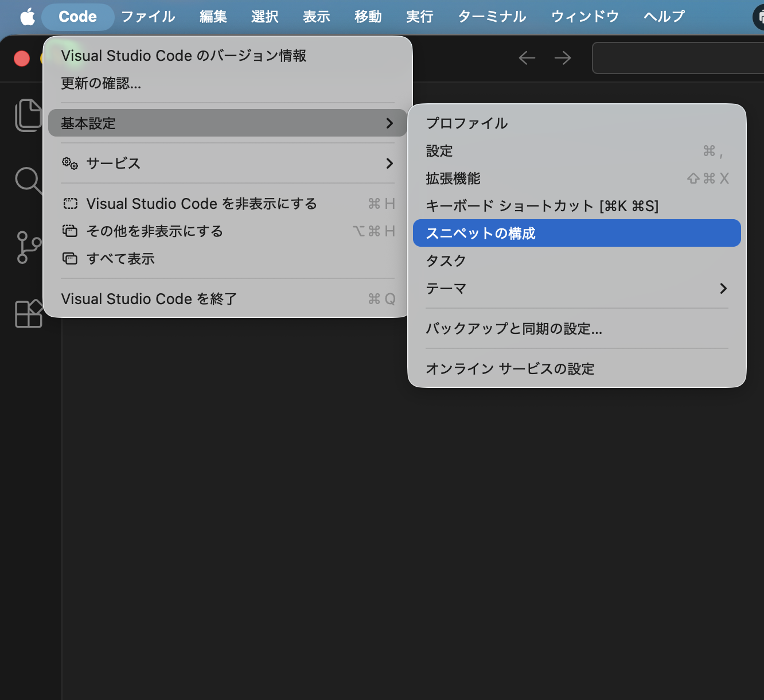Open the ターミナル menu
The width and height of the screenshot is (764, 700).
491,17
